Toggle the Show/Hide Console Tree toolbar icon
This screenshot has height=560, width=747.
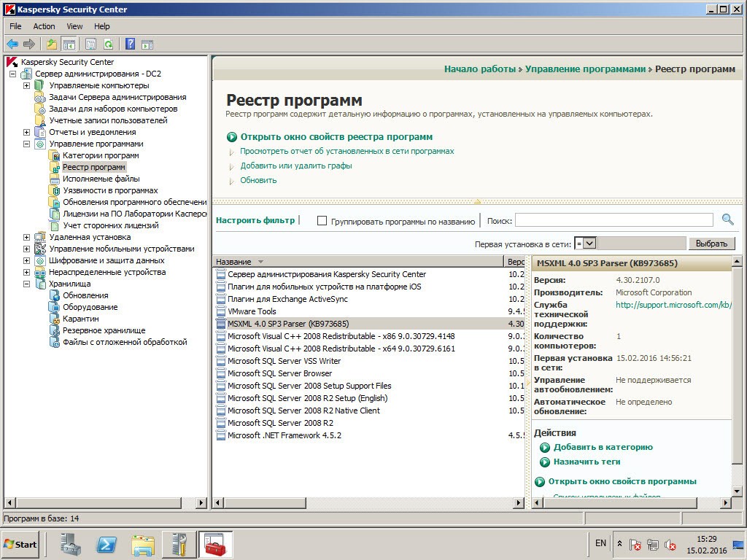69,44
